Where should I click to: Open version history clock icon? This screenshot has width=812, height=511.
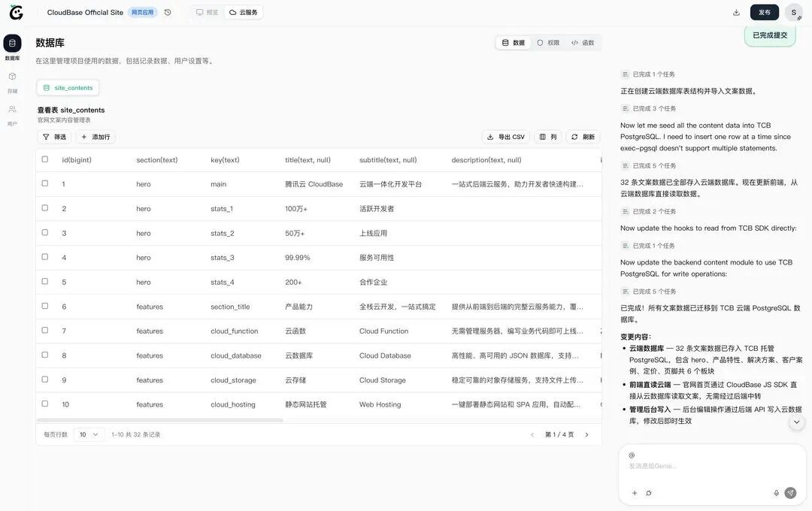168,13
